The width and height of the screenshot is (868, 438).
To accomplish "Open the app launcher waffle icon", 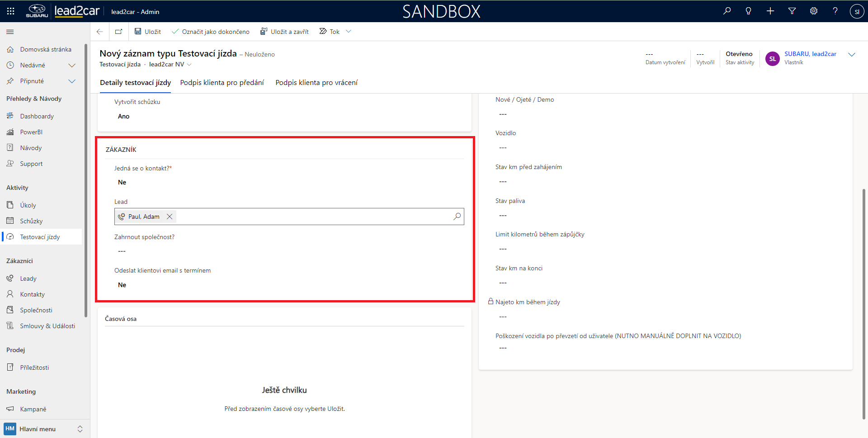I will click(x=11, y=11).
